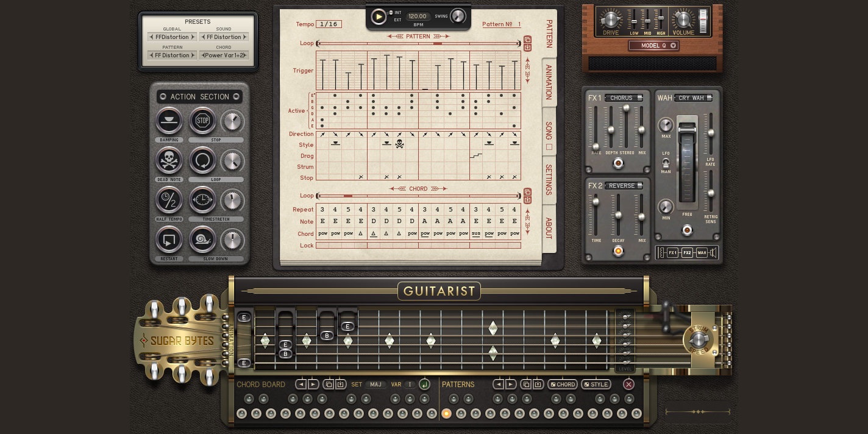Click the Loop action button

(x=202, y=161)
